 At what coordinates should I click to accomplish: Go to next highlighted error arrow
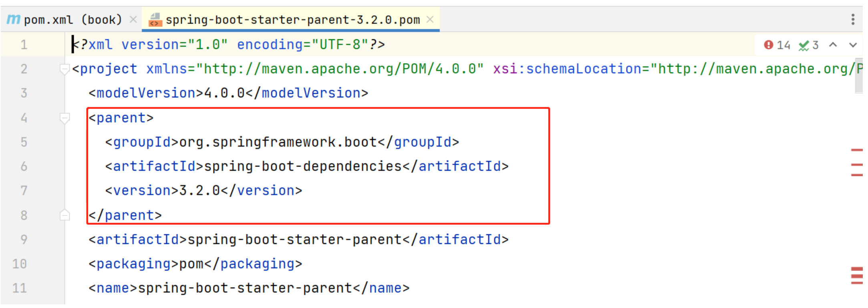coord(853,45)
